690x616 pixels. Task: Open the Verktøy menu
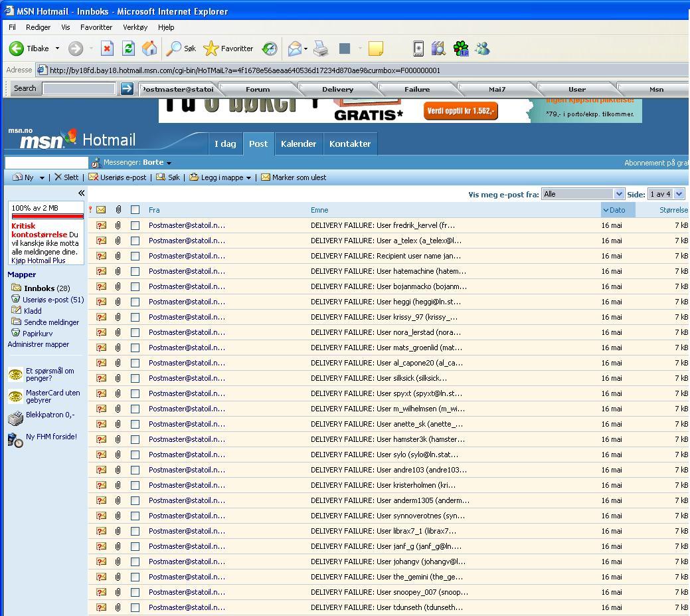click(x=135, y=27)
